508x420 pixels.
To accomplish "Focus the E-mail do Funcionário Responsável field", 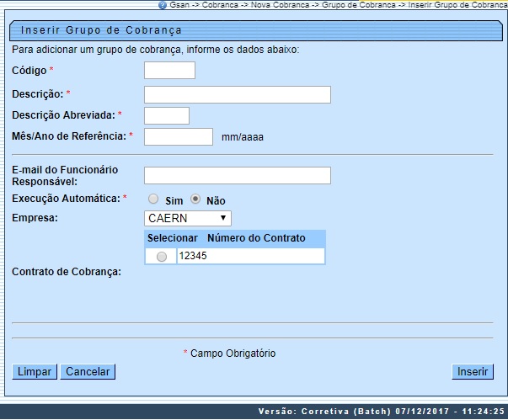I will 238,175.
